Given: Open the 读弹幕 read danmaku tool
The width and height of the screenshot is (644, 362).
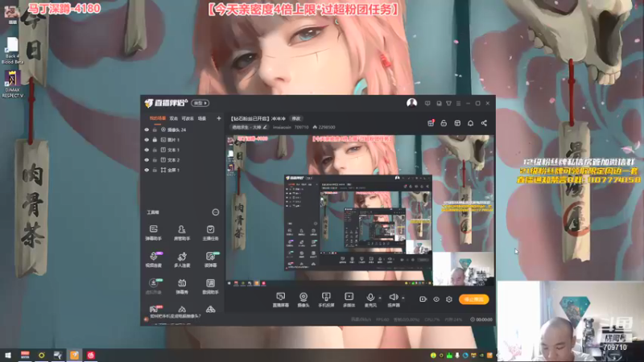Looking at the screenshot, I should tap(210, 259).
